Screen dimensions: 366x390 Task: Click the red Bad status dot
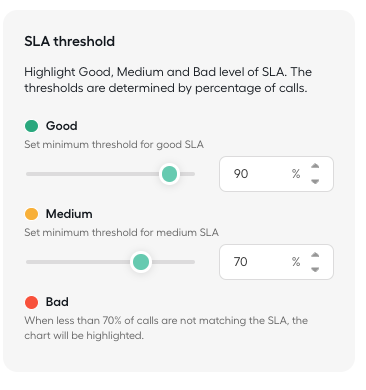click(x=31, y=302)
